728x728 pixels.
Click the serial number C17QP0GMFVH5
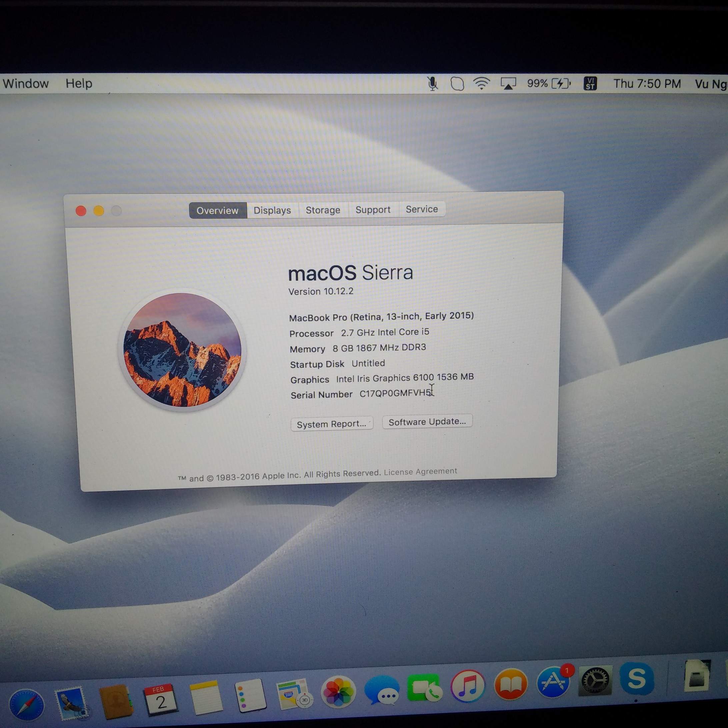coord(396,393)
